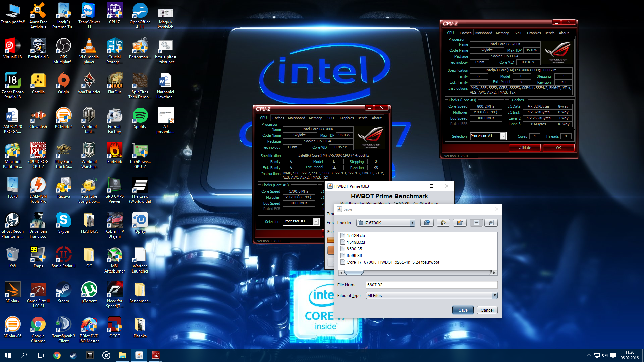Click OK in top-right CPU-Z window

pos(558,148)
